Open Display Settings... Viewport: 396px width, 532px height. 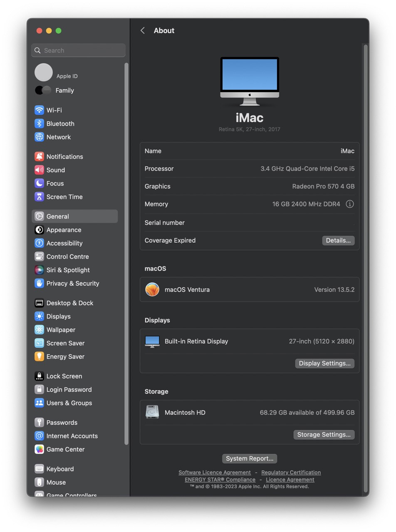(325, 363)
